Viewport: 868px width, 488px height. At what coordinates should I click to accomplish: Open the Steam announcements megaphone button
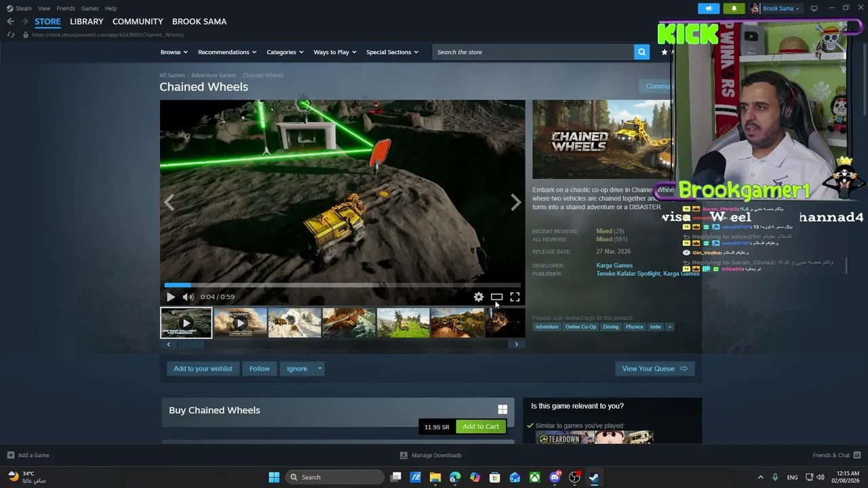[709, 8]
